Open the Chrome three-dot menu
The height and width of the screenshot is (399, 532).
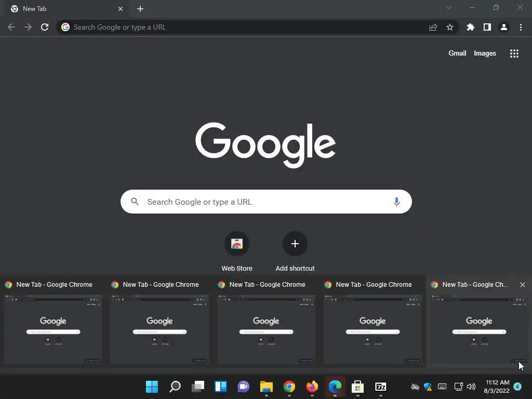click(521, 27)
